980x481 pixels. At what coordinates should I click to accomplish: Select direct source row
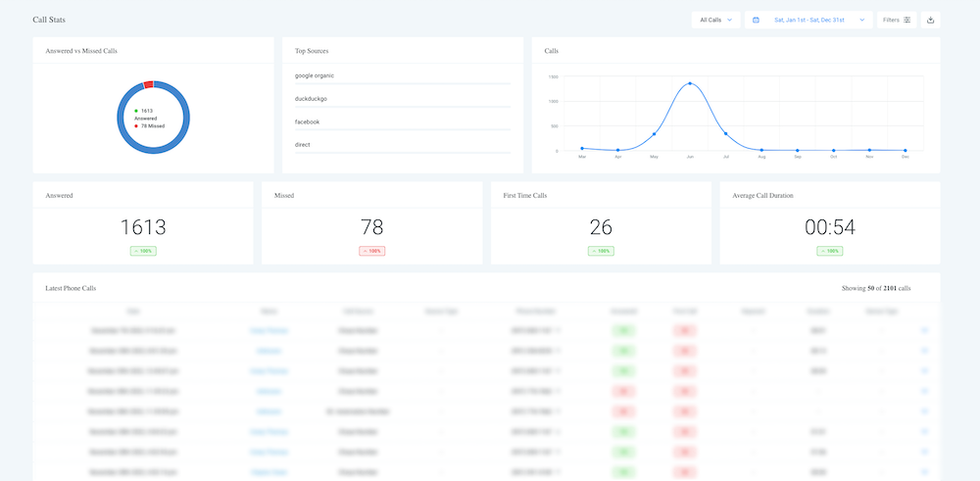403,145
